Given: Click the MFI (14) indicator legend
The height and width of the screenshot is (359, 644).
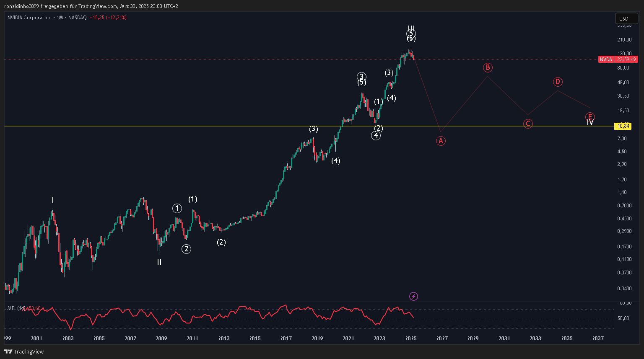Looking at the screenshot, I should (x=24, y=308).
